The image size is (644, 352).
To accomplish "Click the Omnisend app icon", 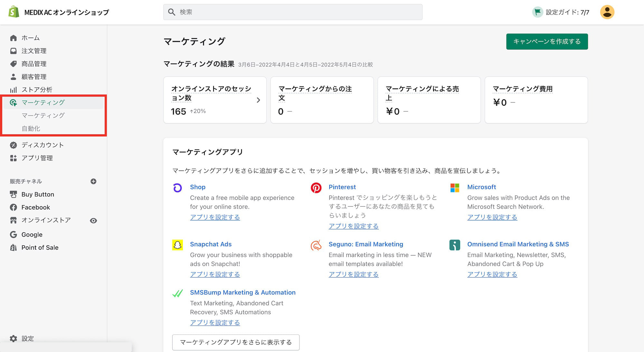I will [455, 245].
